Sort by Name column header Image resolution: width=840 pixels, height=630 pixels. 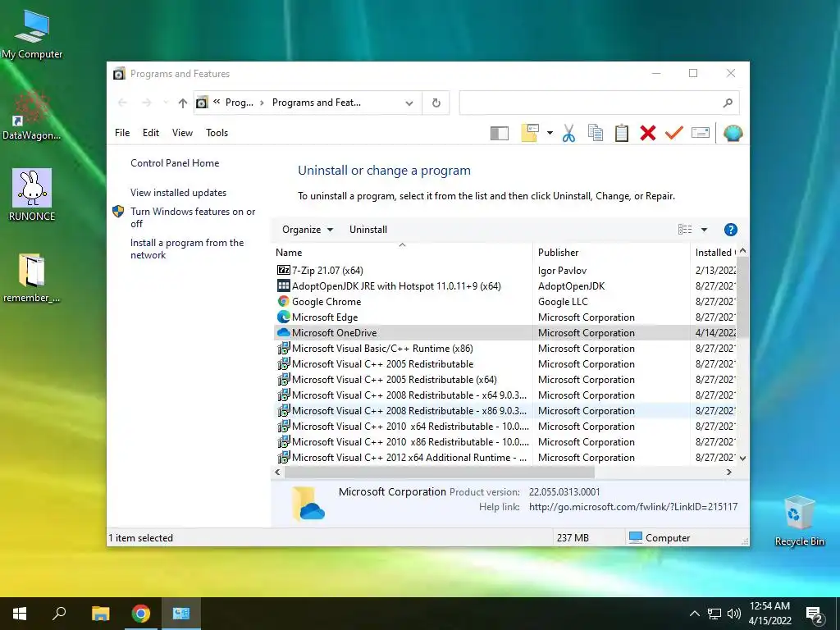(402, 253)
